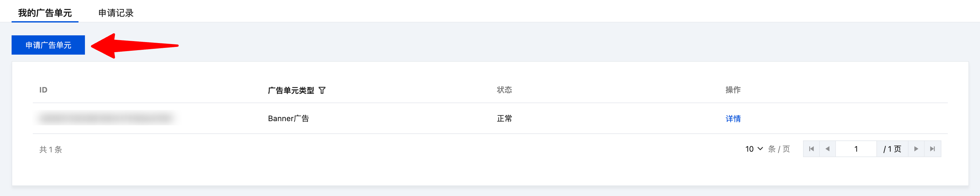The height and width of the screenshot is (196, 980).
Task: Focus the page number input field
Action: click(x=856, y=149)
